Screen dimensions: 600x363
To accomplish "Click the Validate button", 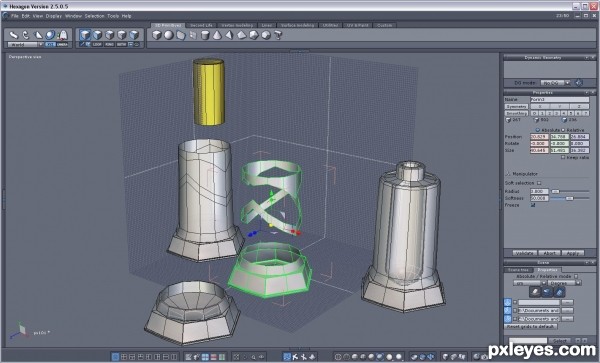I will pos(525,253).
